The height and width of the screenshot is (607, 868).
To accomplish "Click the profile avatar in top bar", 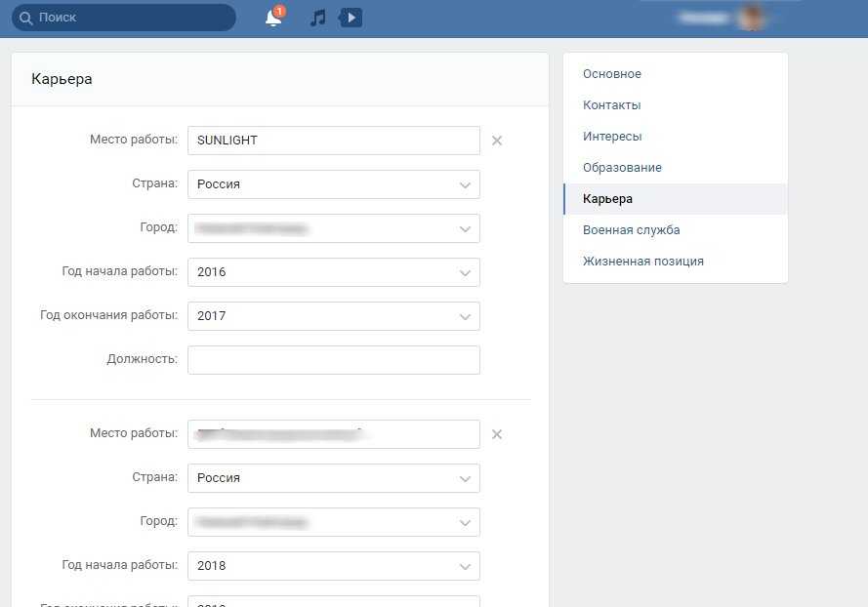I will pyautogui.click(x=750, y=18).
